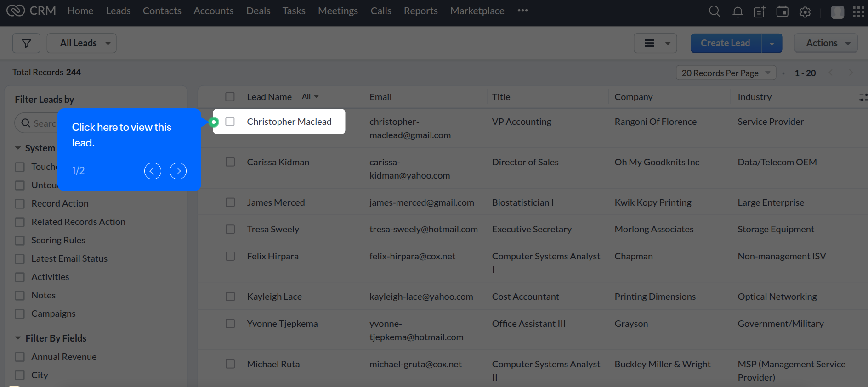The width and height of the screenshot is (868, 387).
Task: Click email felix-hirpara@cox.net
Action: pyautogui.click(x=412, y=256)
